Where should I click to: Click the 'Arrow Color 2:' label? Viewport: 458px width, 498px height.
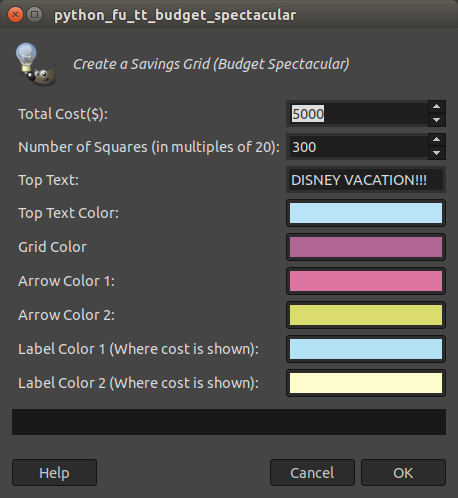67,315
